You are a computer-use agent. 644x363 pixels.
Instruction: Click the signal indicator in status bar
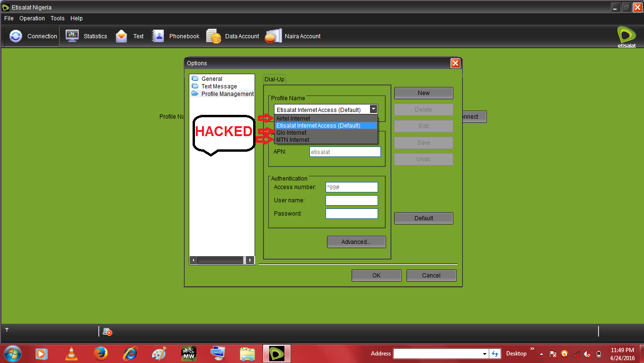point(7,329)
